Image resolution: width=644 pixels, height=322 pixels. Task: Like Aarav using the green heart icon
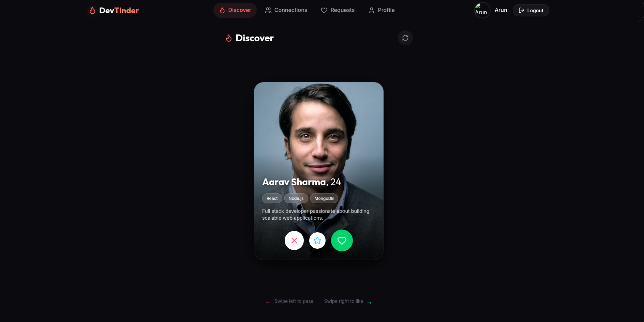click(x=342, y=240)
